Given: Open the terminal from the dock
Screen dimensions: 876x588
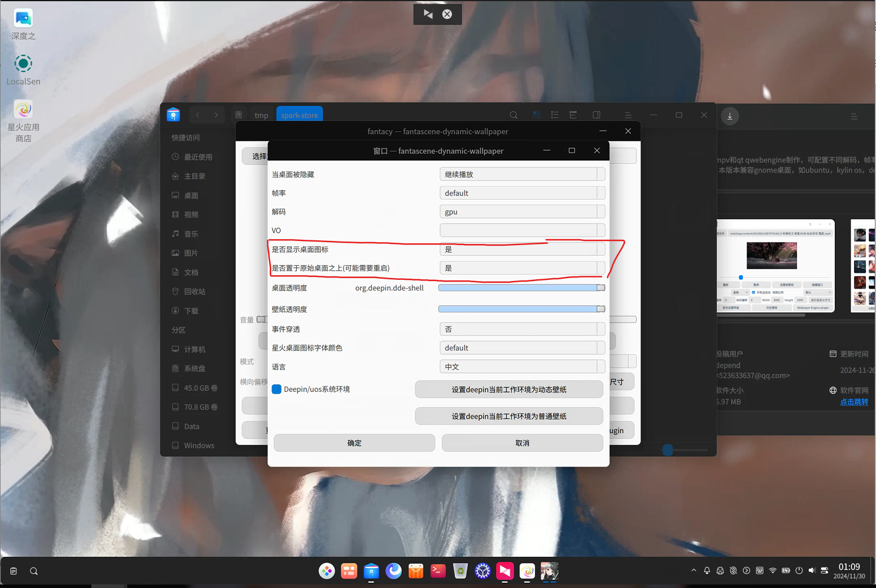Looking at the screenshot, I should tap(438, 570).
